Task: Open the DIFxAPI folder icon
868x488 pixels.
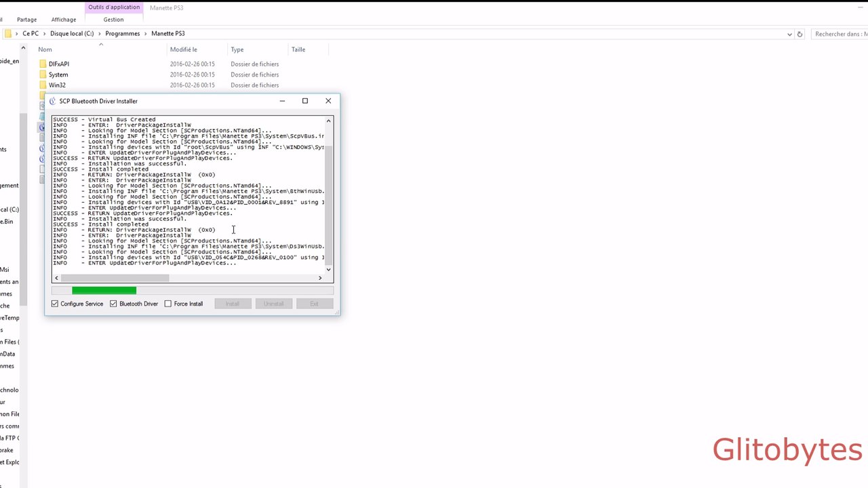Action: (43, 64)
